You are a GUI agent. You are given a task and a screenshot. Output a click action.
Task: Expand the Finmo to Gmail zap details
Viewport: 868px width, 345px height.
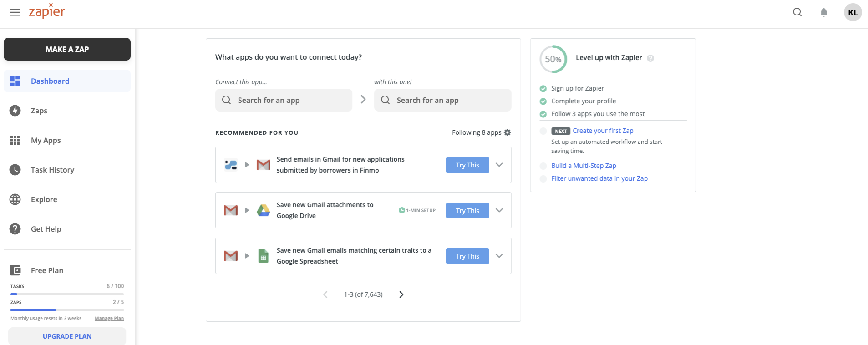point(499,165)
